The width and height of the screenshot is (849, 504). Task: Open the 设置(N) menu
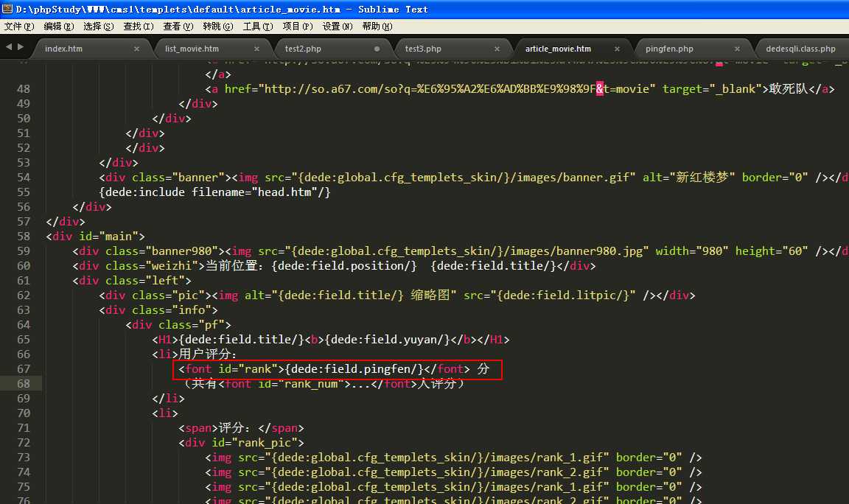(x=338, y=26)
